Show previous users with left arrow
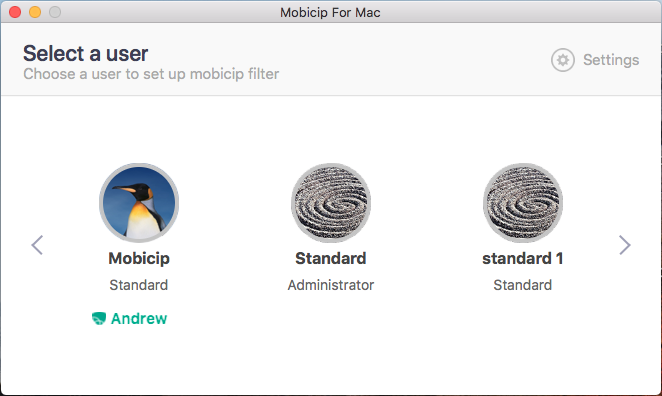This screenshot has width=662, height=396. [37, 245]
